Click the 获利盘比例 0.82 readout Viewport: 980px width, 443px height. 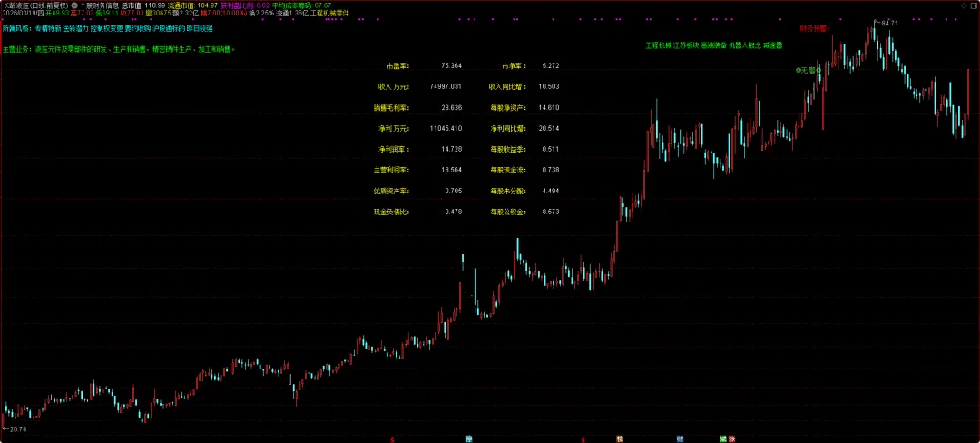pos(245,5)
